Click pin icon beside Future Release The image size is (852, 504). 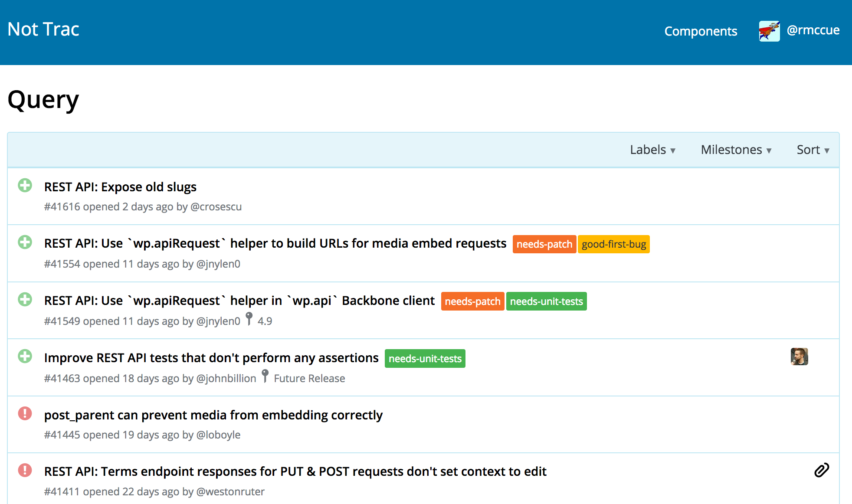265,376
